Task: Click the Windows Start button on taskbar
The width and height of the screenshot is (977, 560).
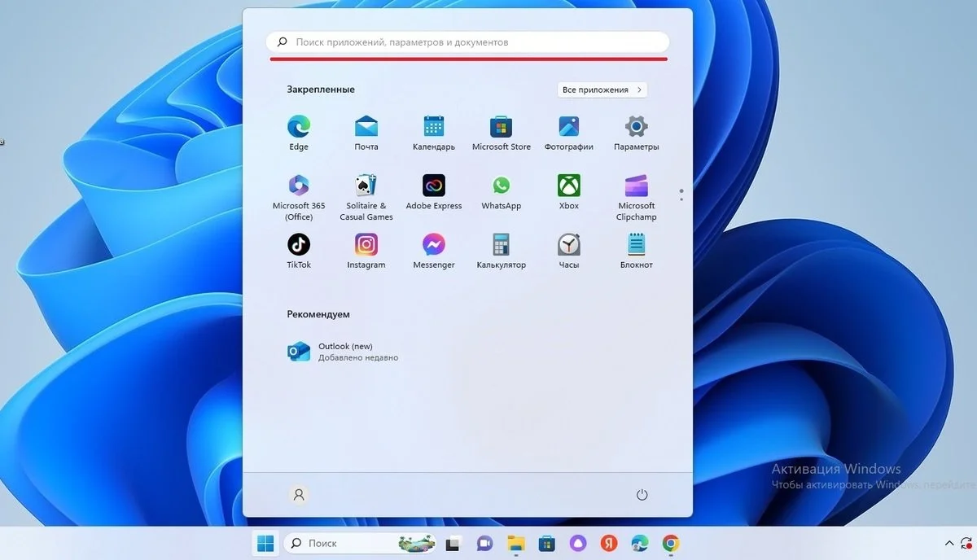Action: 265,543
